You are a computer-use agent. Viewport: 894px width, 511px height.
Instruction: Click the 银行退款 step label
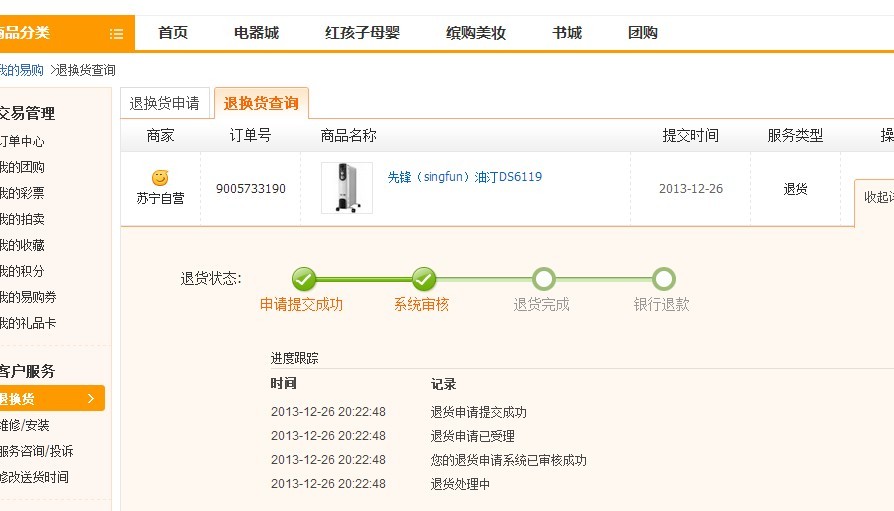click(661, 305)
